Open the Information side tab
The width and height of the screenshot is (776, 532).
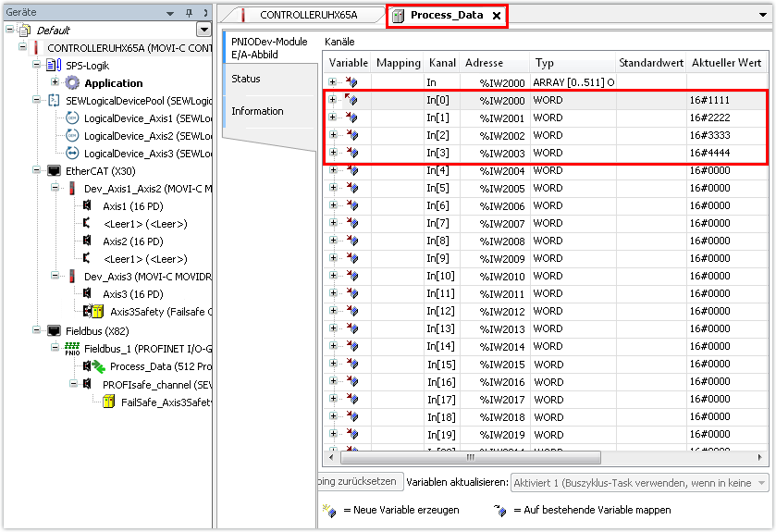(257, 111)
